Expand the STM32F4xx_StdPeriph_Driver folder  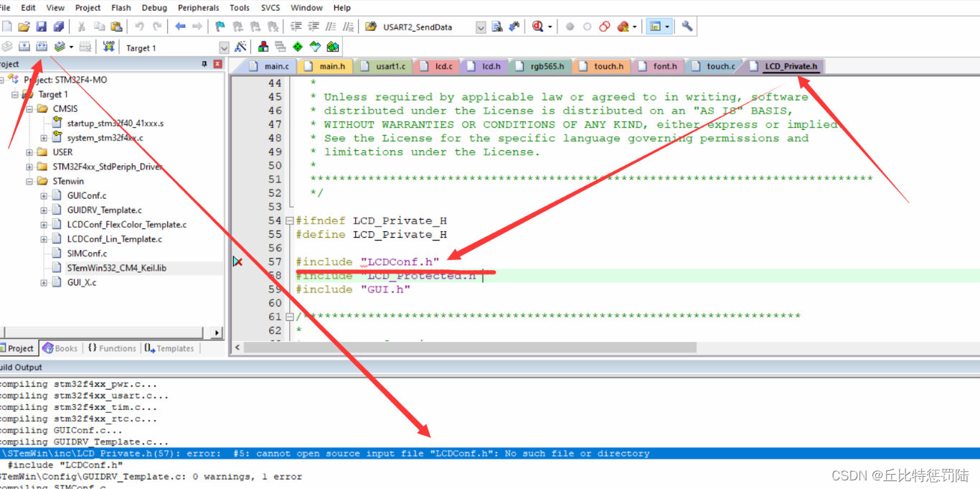tap(29, 167)
